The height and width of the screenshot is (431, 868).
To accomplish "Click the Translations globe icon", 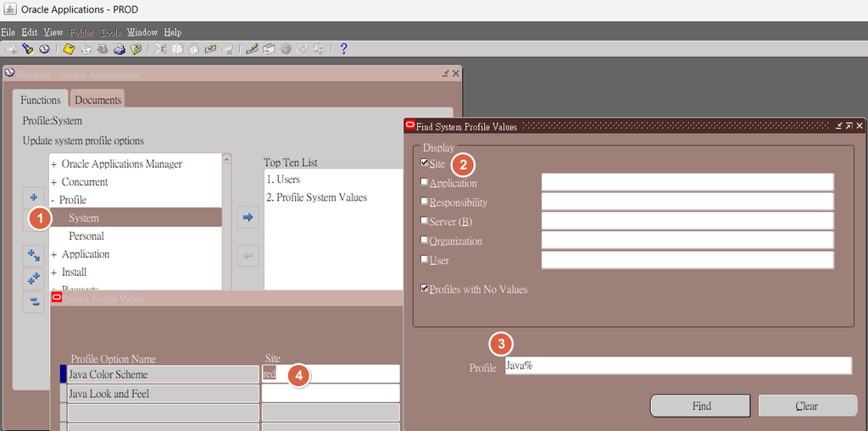I will coord(286,48).
